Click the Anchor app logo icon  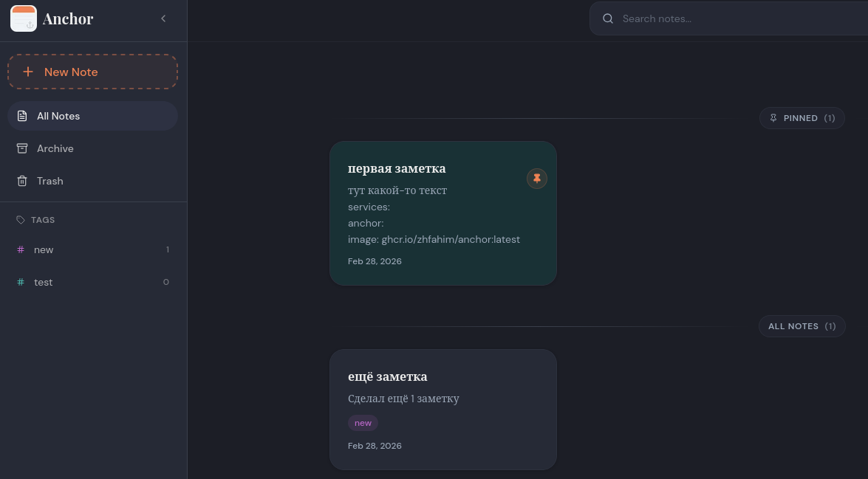pos(24,18)
